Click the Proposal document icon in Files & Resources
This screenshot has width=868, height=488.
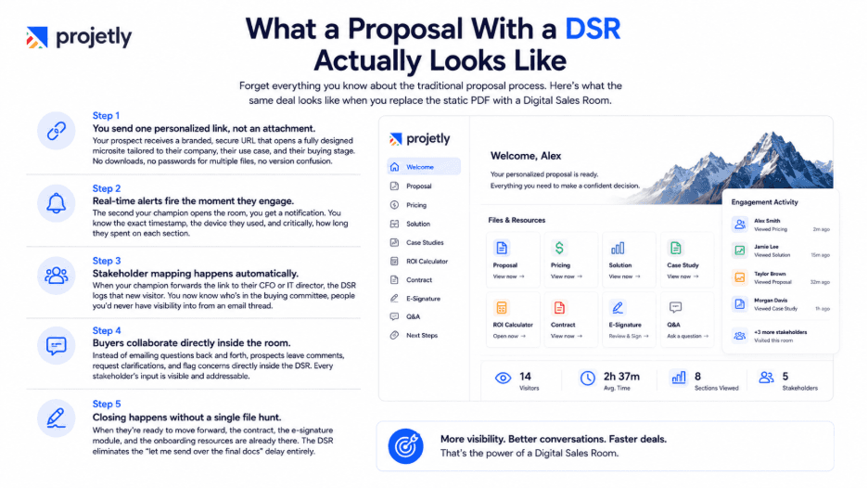click(x=502, y=248)
